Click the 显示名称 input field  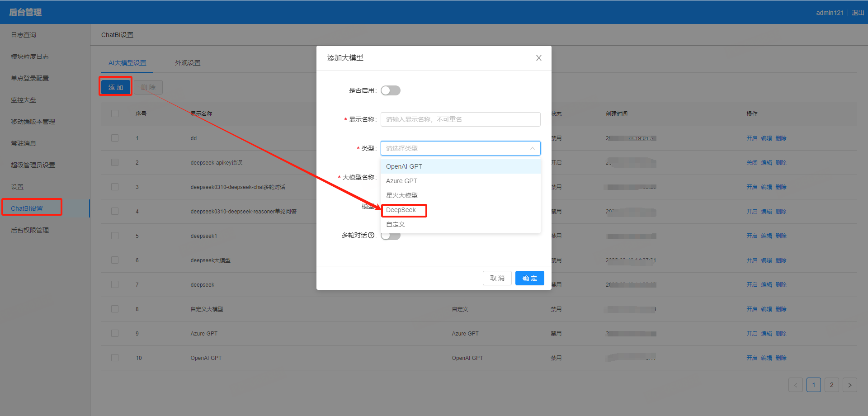(x=460, y=119)
